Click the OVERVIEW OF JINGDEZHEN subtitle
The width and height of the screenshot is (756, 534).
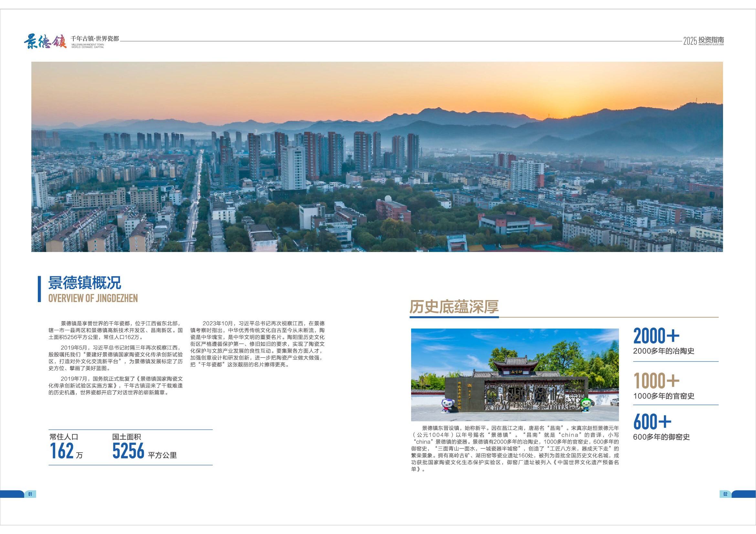[93, 298]
